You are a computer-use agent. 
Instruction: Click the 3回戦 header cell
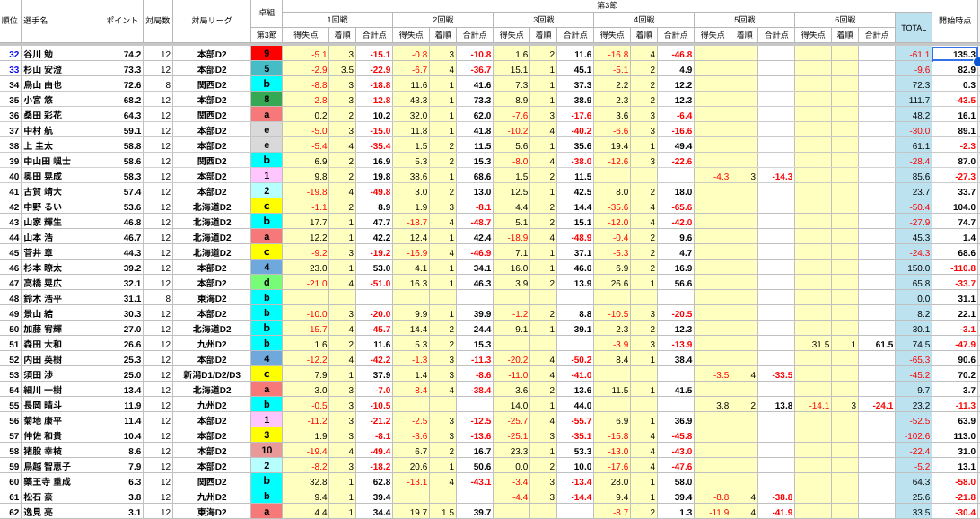[543, 20]
